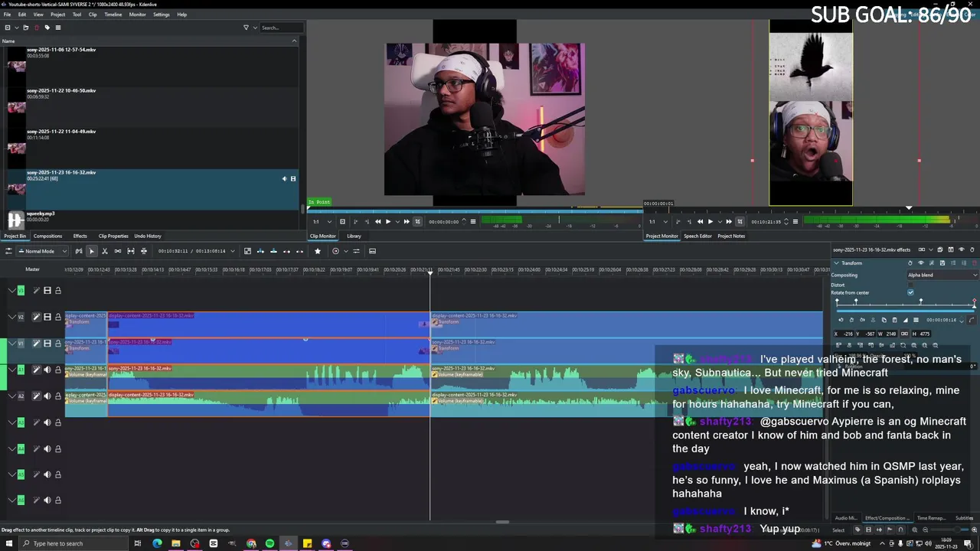Click the Transform effect presets sliders icon
Screen dimensions: 980x551
pos(932,263)
